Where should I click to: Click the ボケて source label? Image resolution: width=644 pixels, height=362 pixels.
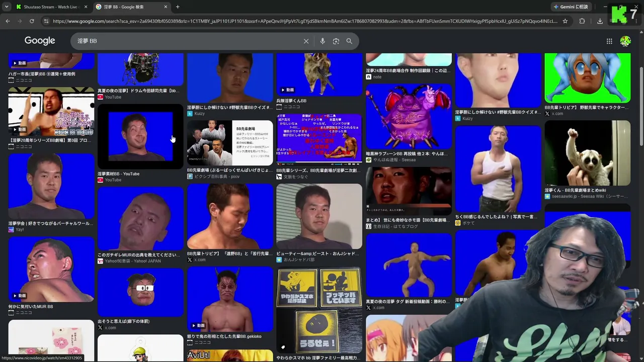[468, 223]
